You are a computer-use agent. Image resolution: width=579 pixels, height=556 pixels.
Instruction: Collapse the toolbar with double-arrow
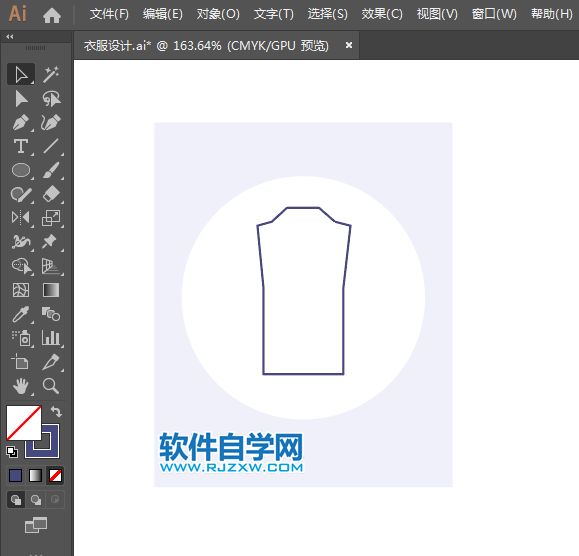[10, 37]
